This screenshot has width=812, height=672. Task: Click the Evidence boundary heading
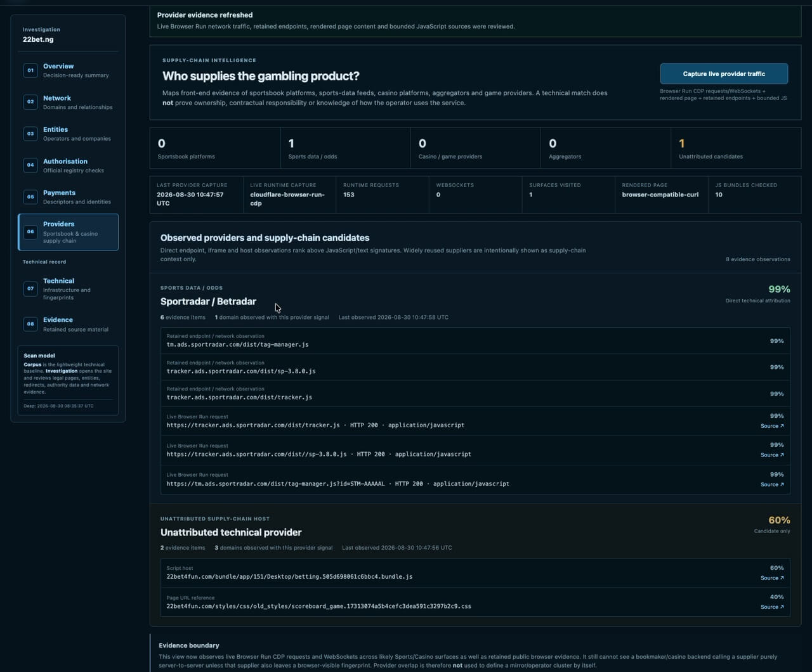[189, 645]
